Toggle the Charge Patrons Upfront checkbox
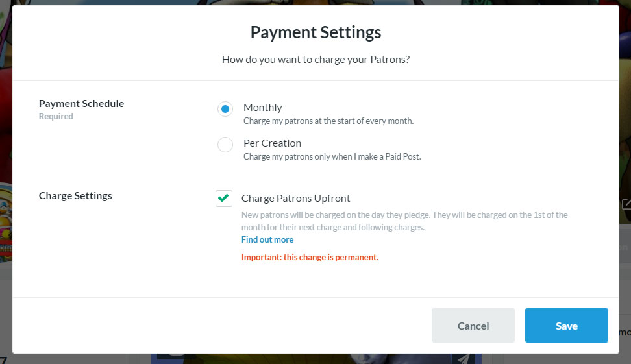This screenshot has width=631, height=364. (x=224, y=199)
